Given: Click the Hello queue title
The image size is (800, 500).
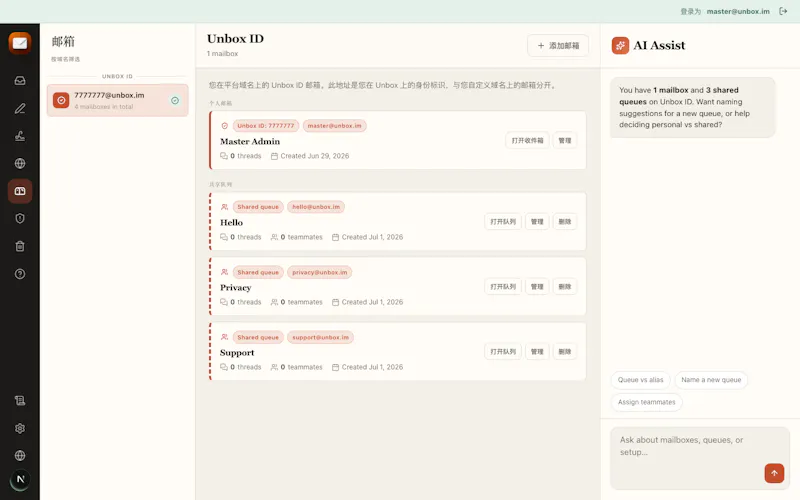Looking at the screenshot, I should pos(231,222).
